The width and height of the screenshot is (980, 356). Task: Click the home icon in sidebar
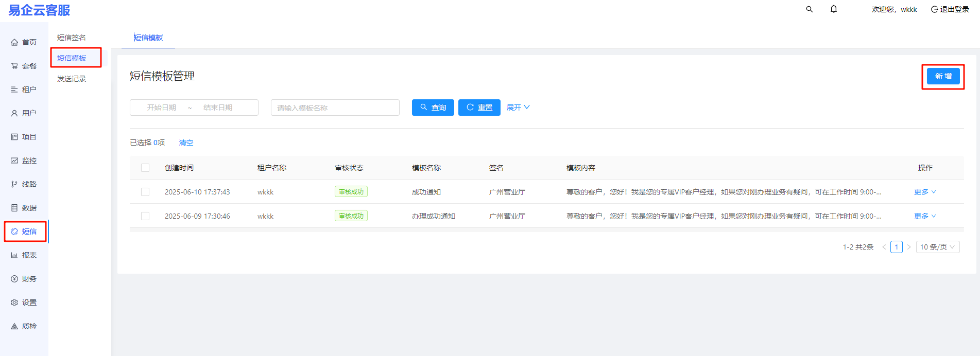tap(14, 42)
